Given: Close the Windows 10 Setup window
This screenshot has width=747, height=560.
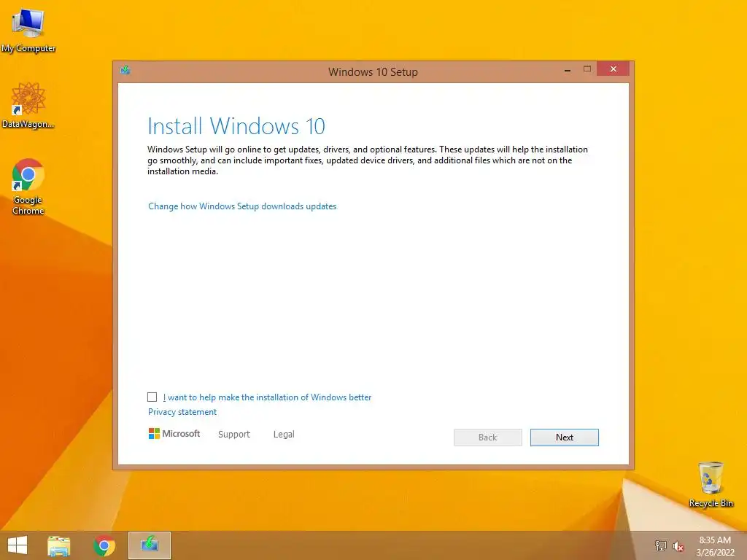Looking at the screenshot, I should tap(613, 69).
